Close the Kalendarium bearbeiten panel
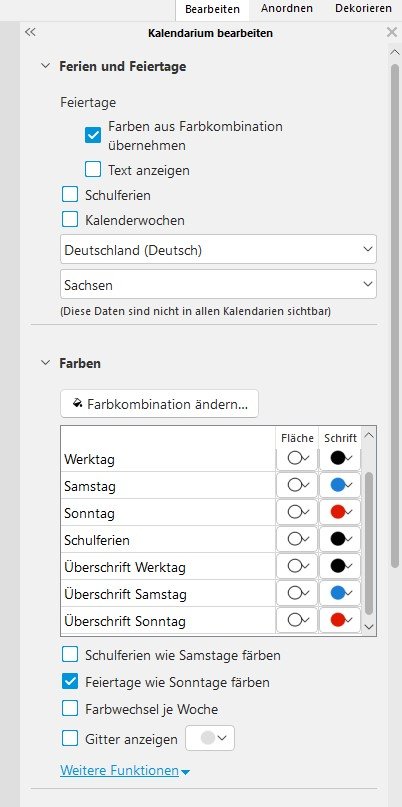Viewport: 402px width, 807px height. click(391, 32)
